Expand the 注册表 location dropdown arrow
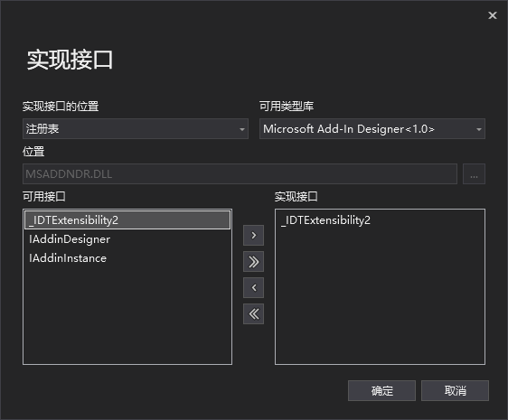This screenshot has width=508, height=420. tap(241, 129)
